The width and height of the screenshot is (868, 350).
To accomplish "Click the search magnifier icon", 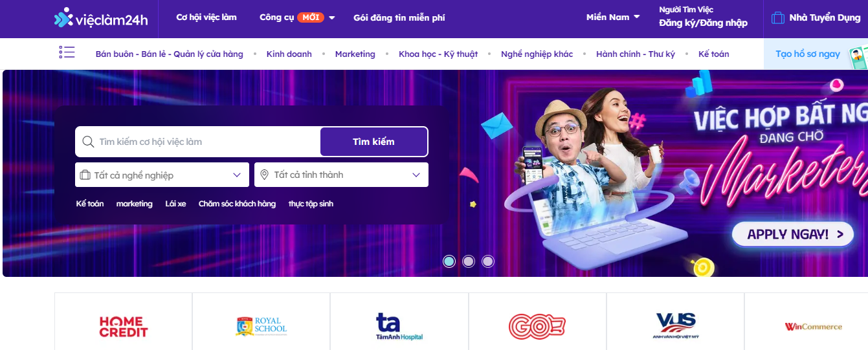I will tap(88, 142).
